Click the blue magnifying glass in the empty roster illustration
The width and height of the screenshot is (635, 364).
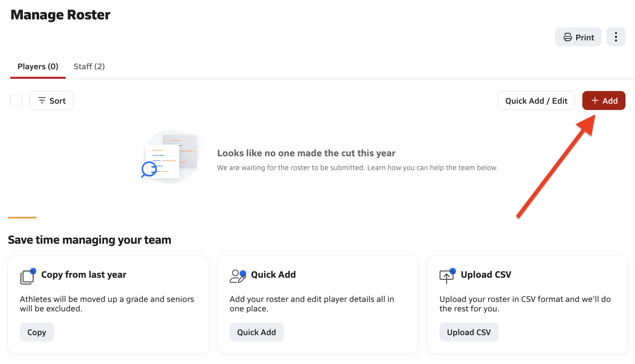point(148,169)
